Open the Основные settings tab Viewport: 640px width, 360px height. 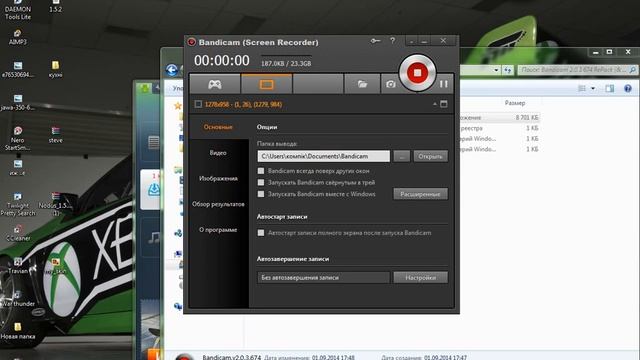[x=218, y=127]
